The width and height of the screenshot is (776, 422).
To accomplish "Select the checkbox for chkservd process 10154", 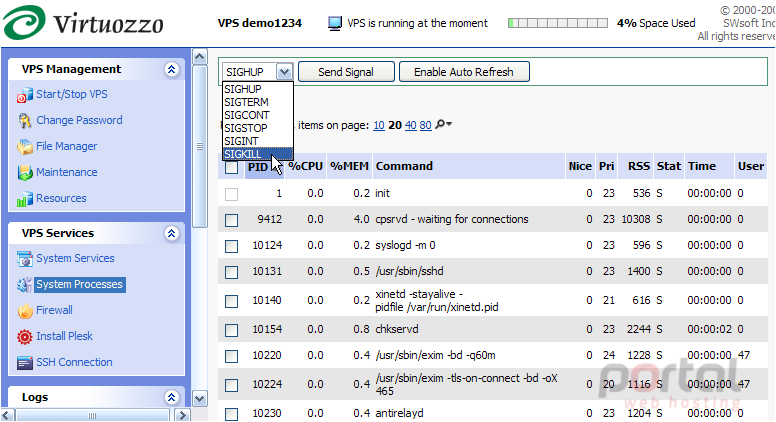I will [x=231, y=330].
